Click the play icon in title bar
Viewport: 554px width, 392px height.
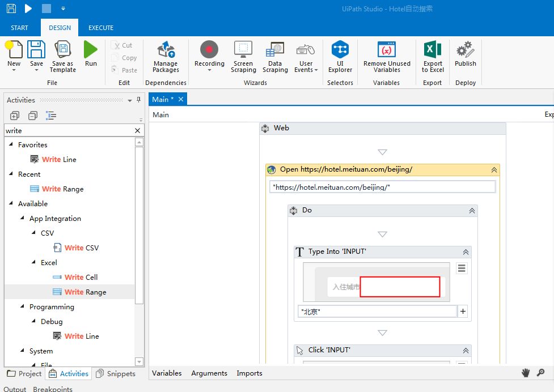(x=28, y=8)
